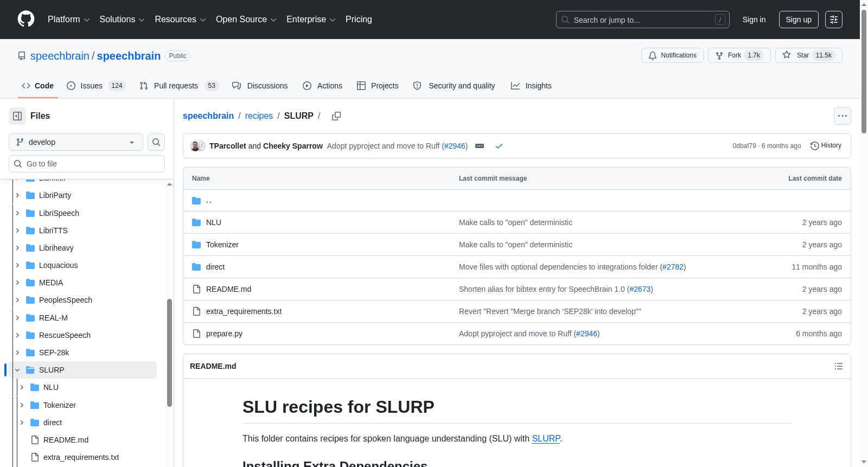This screenshot has height=467, width=868.
Task: Open the History clock link
Action: point(826,145)
